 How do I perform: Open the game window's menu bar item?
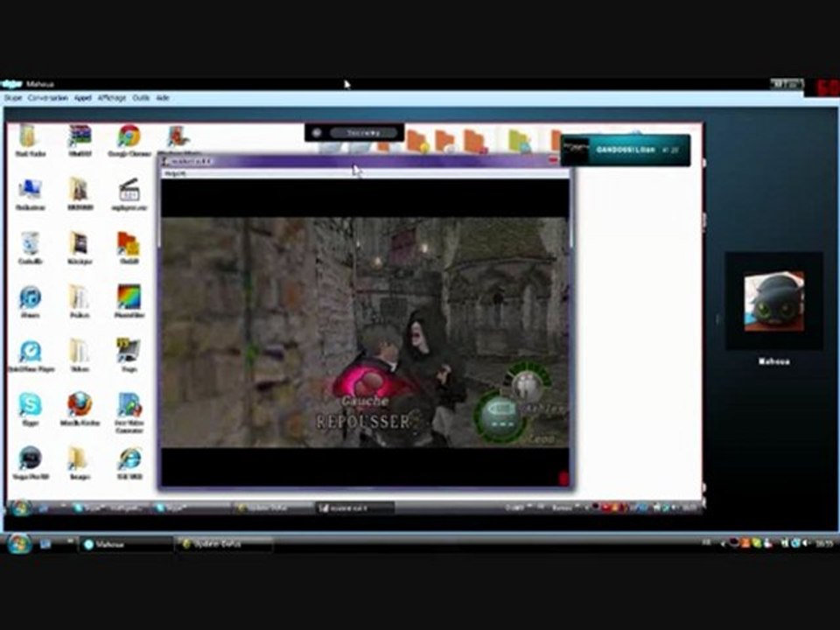tap(175, 173)
